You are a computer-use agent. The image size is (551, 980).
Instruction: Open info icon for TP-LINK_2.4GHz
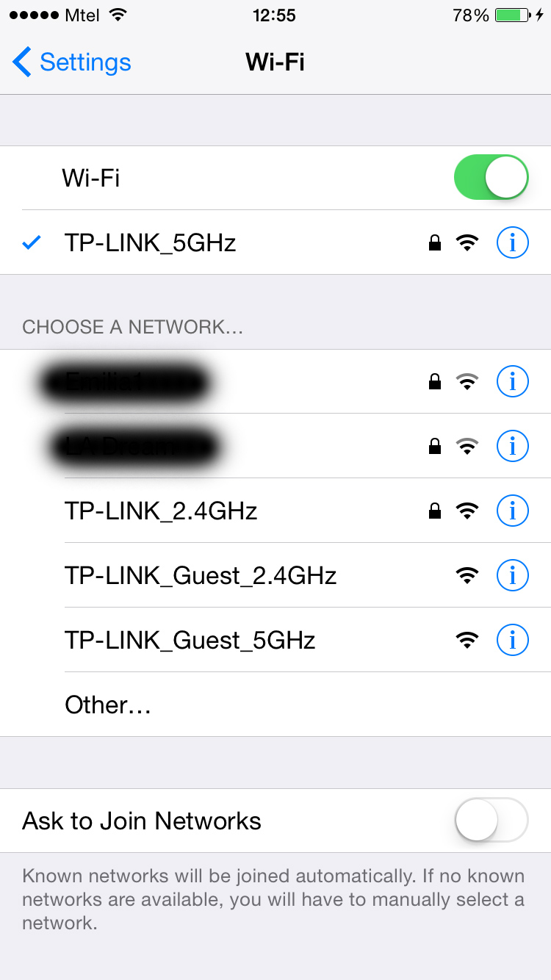513,510
